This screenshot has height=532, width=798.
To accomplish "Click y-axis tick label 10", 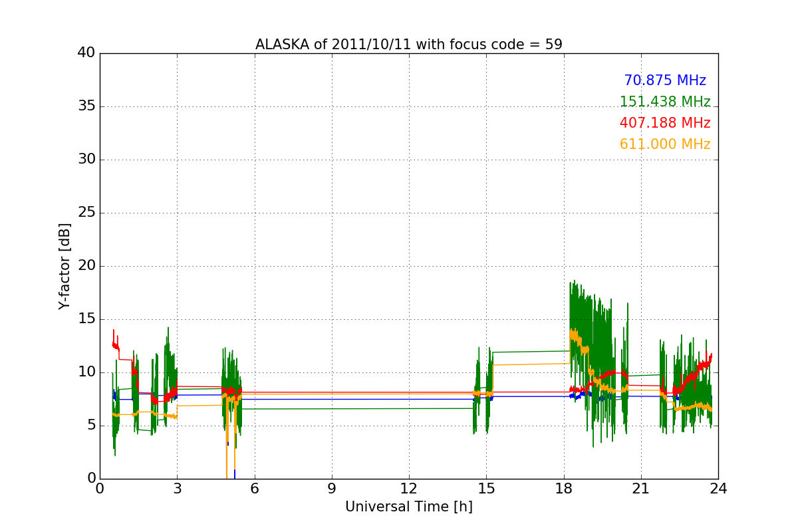I will [x=86, y=372].
